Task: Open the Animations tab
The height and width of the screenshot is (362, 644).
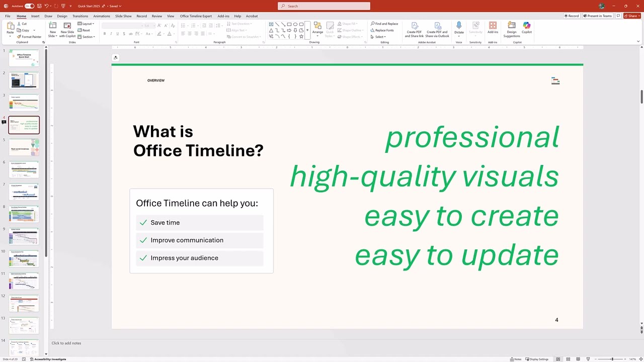Action: [x=102, y=16]
